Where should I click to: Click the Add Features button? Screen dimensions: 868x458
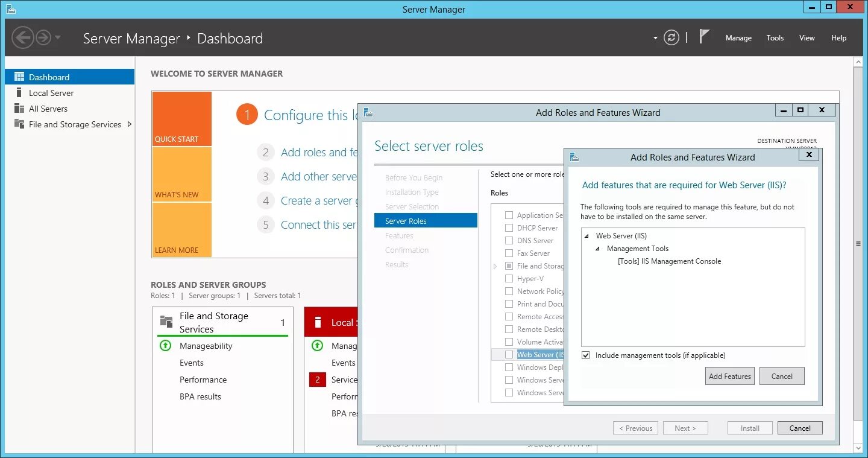click(730, 376)
